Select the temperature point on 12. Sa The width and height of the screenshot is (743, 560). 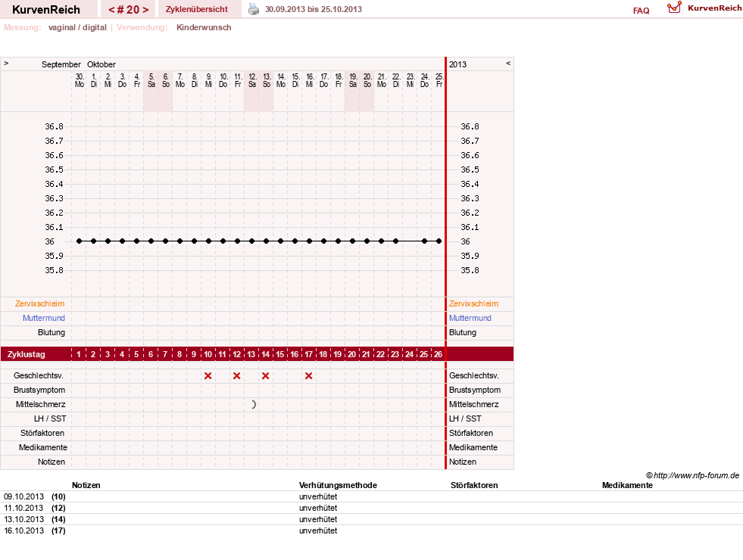251,241
